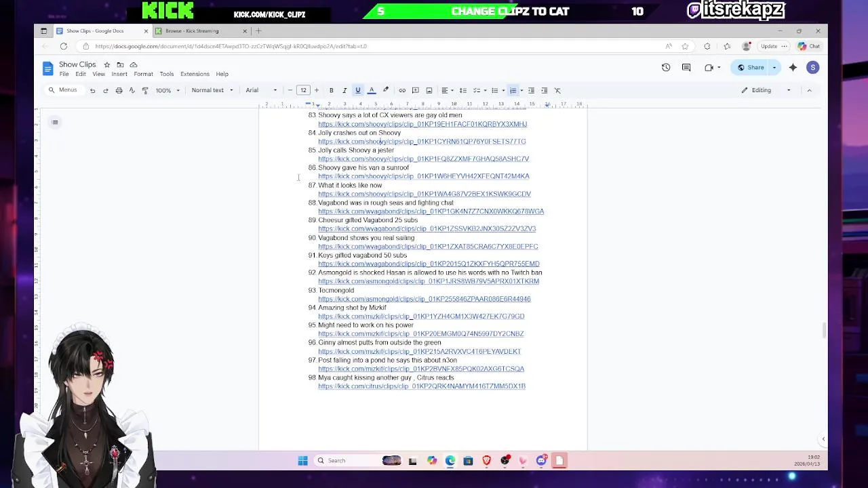
Task: Open the Windows Start menu
Action: [302, 461]
